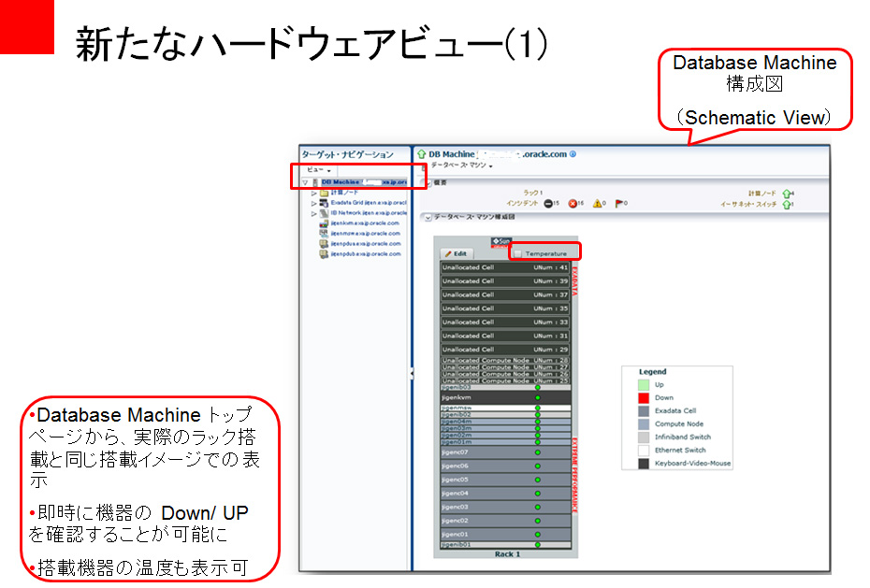Viewport: 870px width, 588px height.
Task: Click the Rack 1 label
Action: (x=507, y=554)
